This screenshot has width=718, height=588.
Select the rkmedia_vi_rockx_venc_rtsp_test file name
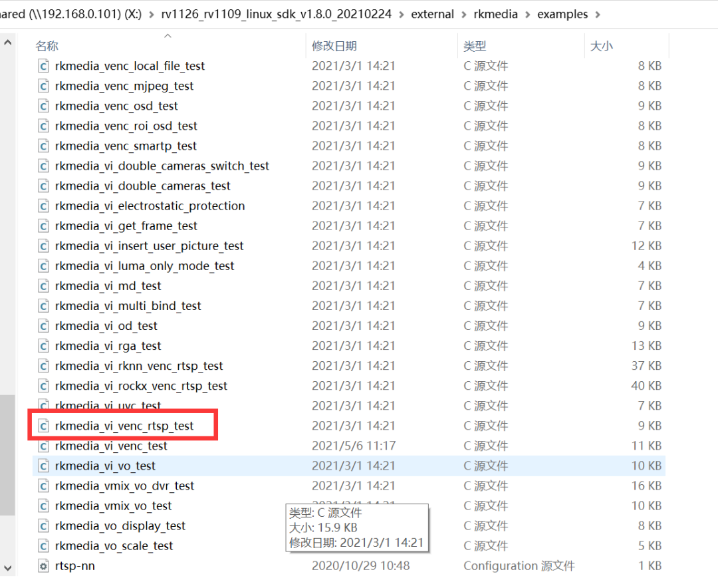[141, 386]
